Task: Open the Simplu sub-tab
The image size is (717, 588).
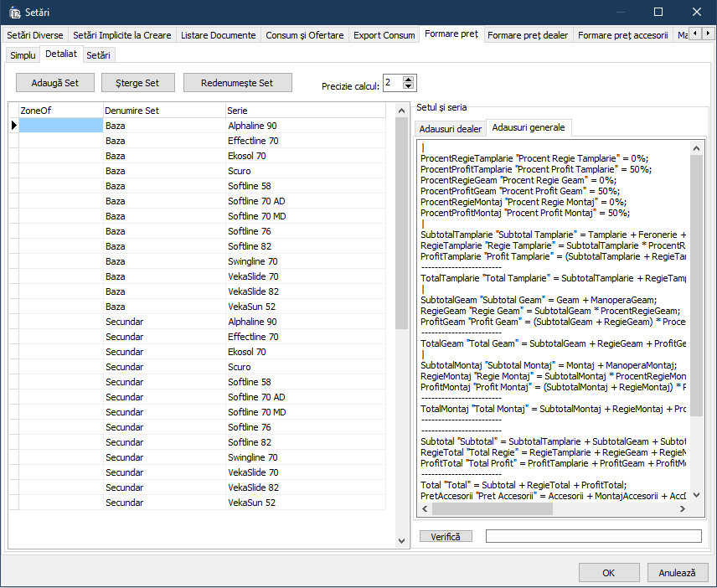Action: click(23, 54)
